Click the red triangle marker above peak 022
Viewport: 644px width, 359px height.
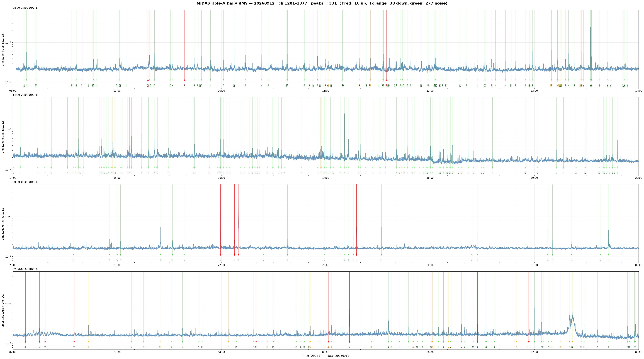click(x=185, y=80)
